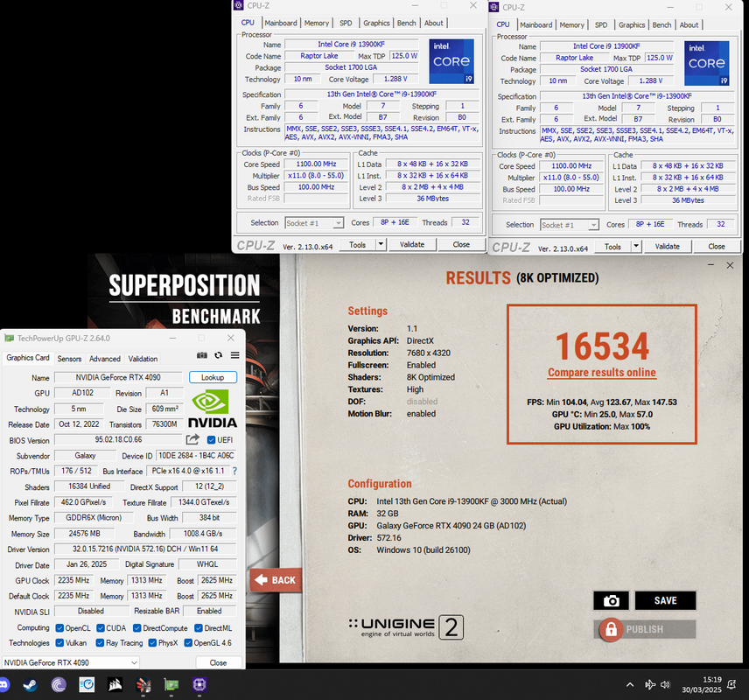Click the UNIGINE 2 logo
749x700 pixels.
406,627
